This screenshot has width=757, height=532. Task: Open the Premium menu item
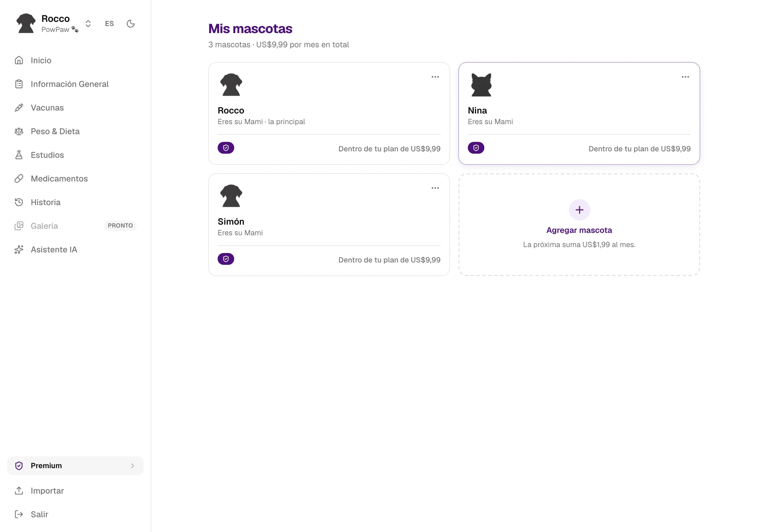(75, 465)
